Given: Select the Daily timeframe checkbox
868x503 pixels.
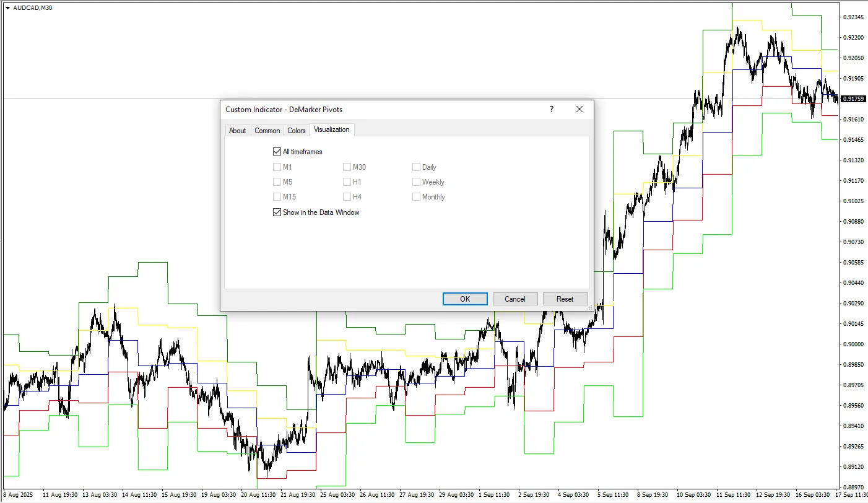Looking at the screenshot, I should 416,167.
